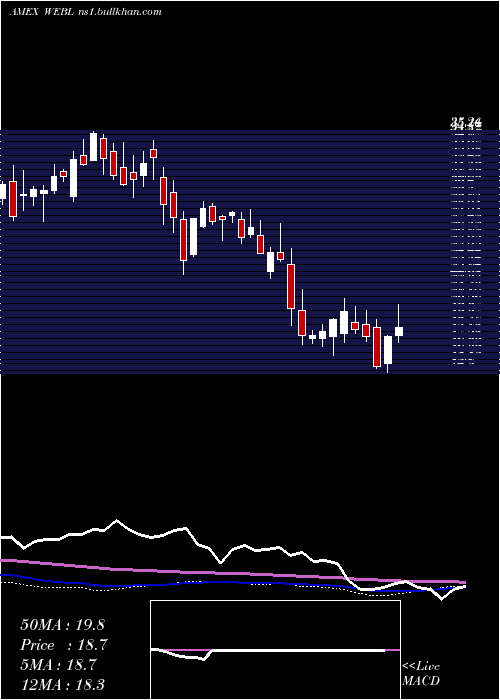Screen dimensions: 500x700
Task: Click the 35.24 price axis label
Action: pos(467,121)
